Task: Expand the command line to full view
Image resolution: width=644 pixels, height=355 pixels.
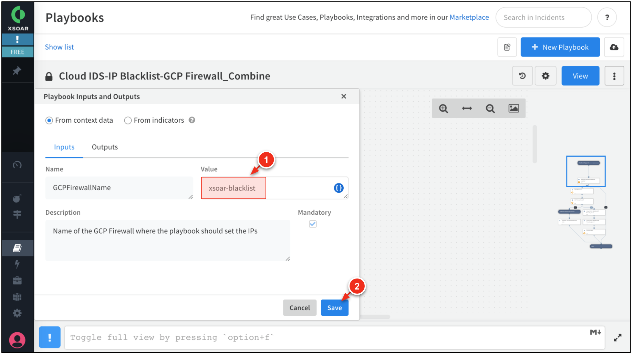Action: pyautogui.click(x=617, y=338)
